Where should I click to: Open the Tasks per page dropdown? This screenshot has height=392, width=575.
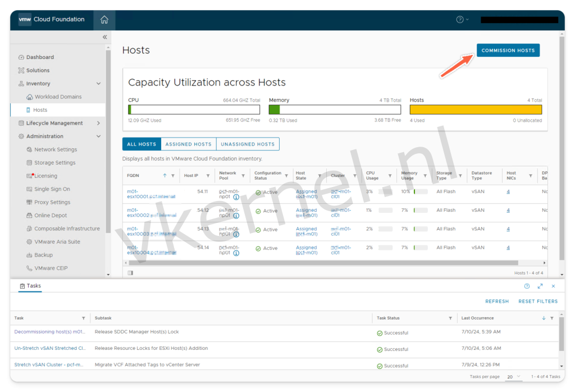(x=514, y=377)
